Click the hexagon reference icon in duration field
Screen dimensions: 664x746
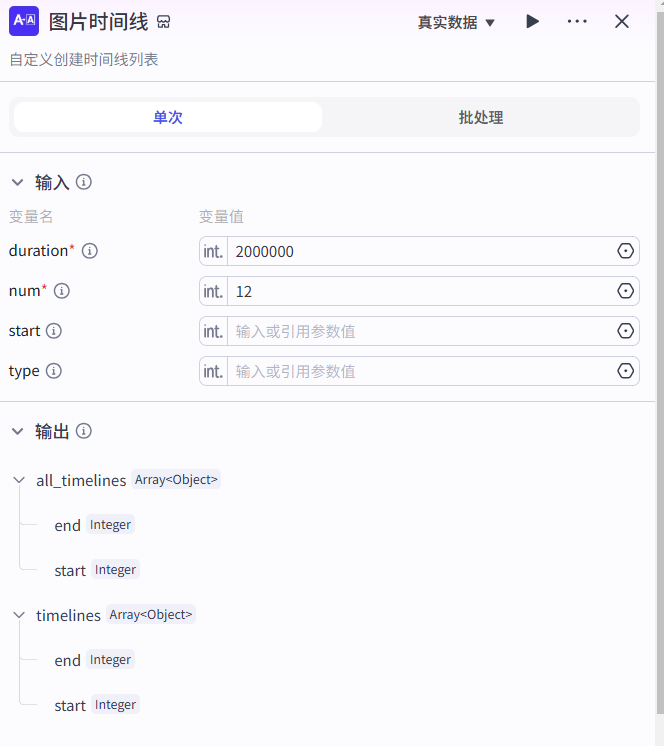626,251
